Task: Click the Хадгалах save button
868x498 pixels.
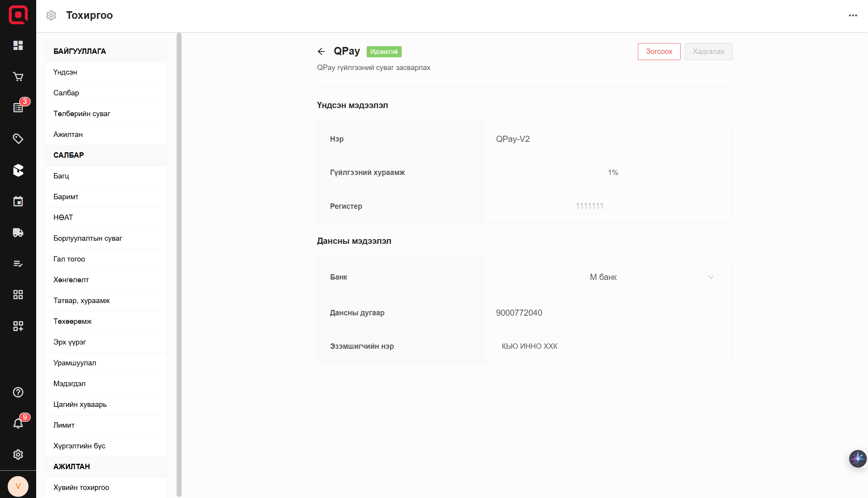Action: [708, 52]
